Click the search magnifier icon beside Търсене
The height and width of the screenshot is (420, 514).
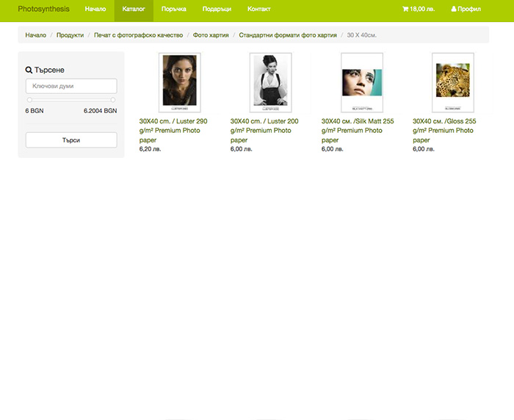click(x=29, y=70)
